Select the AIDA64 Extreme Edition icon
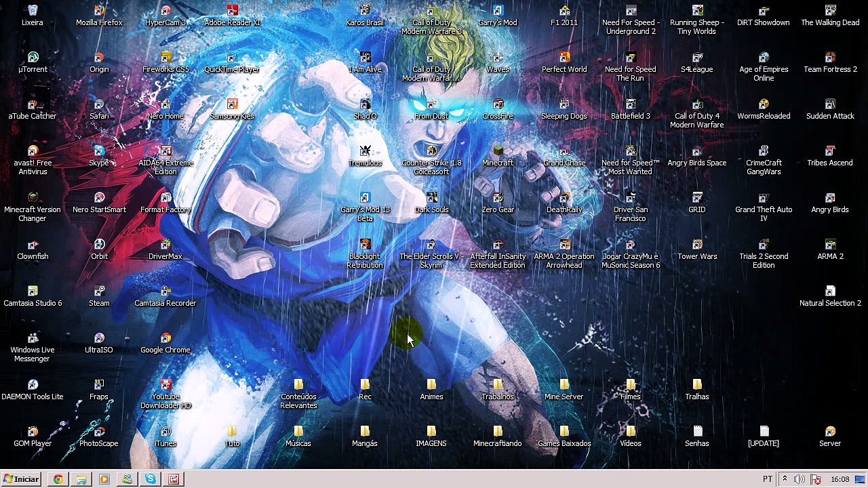The height and width of the screenshot is (488, 868). pos(165,160)
